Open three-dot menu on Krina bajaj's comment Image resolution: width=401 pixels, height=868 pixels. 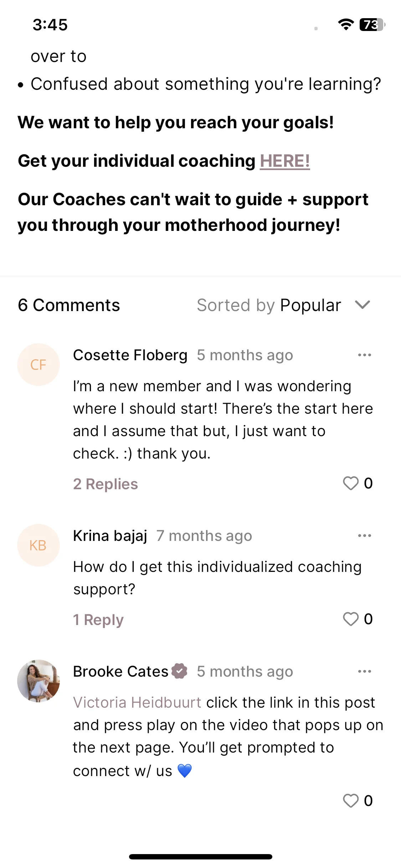coord(365,536)
